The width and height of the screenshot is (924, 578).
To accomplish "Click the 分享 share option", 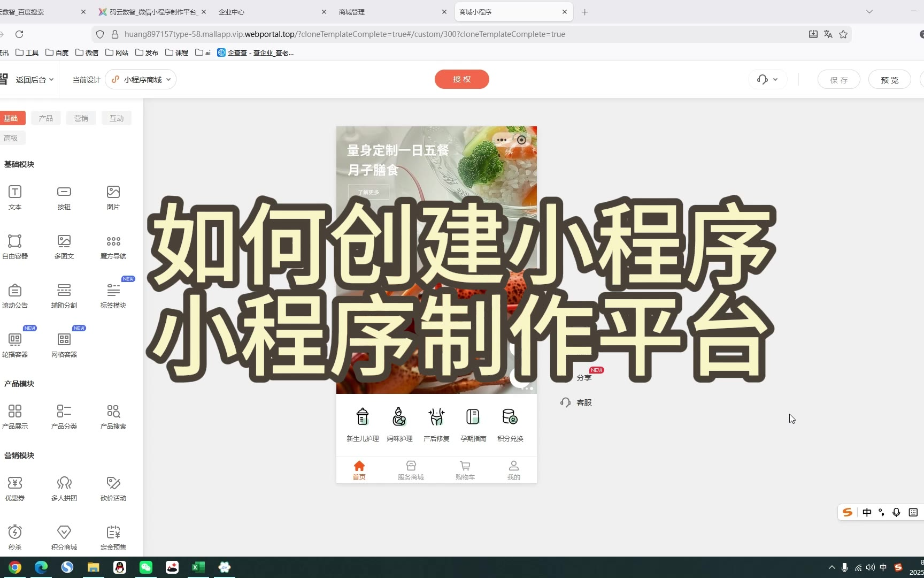I will coord(584,378).
